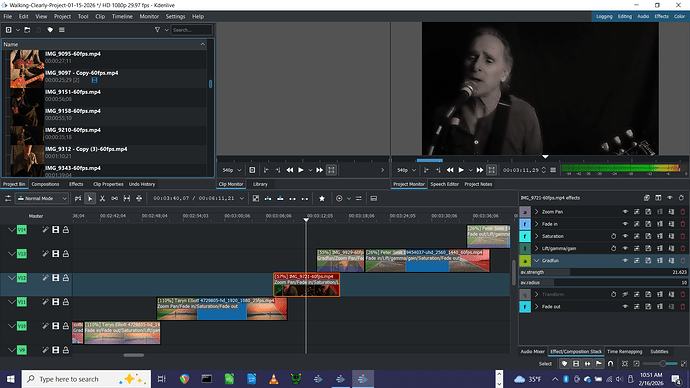Collapse the Gradfun effect
Viewport: 690px width, 388px height.
[536, 261]
